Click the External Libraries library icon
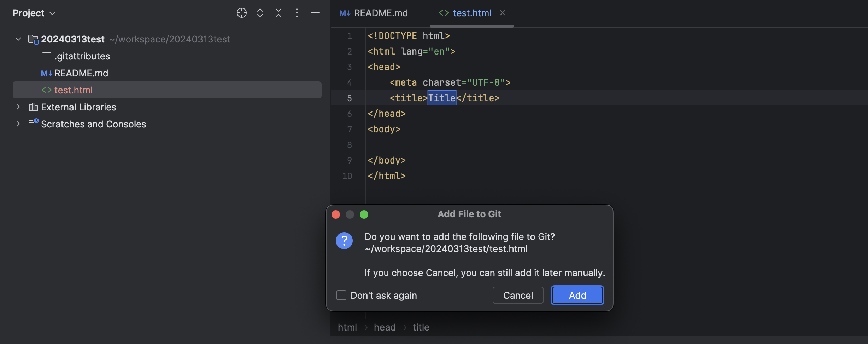This screenshot has width=868, height=344. click(33, 107)
